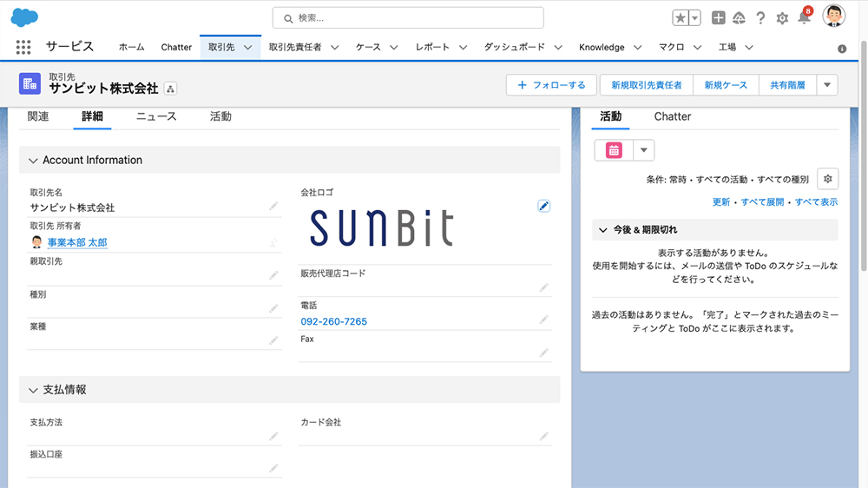The height and width of the screenshot is (488, 868).
Task: Focus the 検索 search field
Action: (408, 18)
